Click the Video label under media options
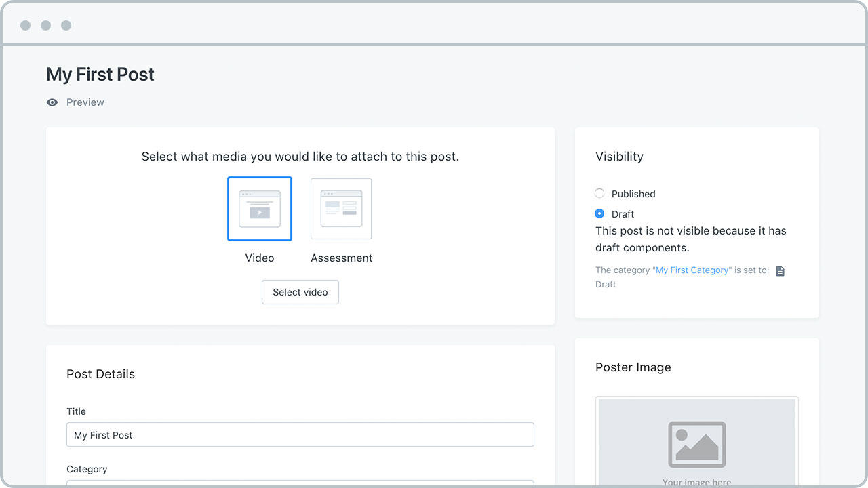 260,258
